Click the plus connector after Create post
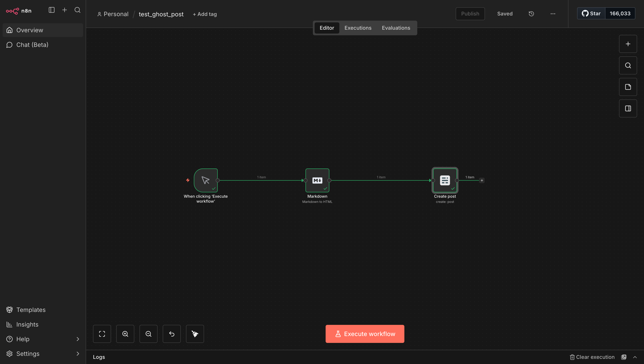The width and height of the screenshot is (644, 364). pyautogui.click(x=482, y=181)
